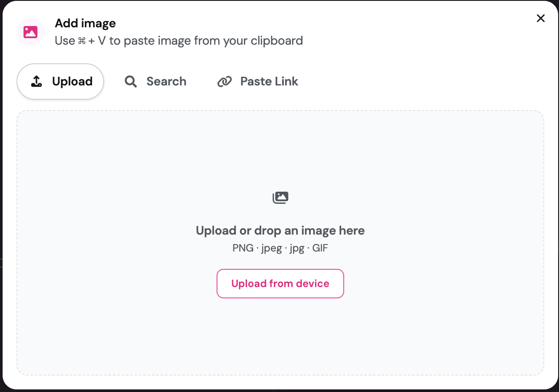The image size is (559, 392).
Task: Open the Paste Link tab
Action: pos(257,82)
